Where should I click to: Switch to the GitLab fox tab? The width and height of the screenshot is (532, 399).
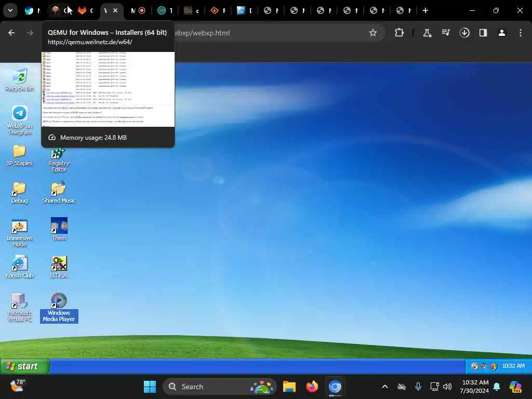[86, 10]
